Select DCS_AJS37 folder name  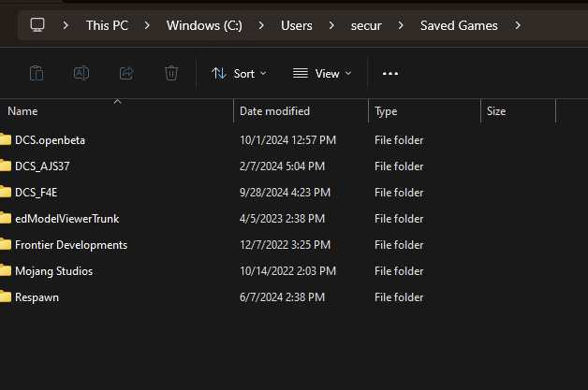(x=42, y=166)
